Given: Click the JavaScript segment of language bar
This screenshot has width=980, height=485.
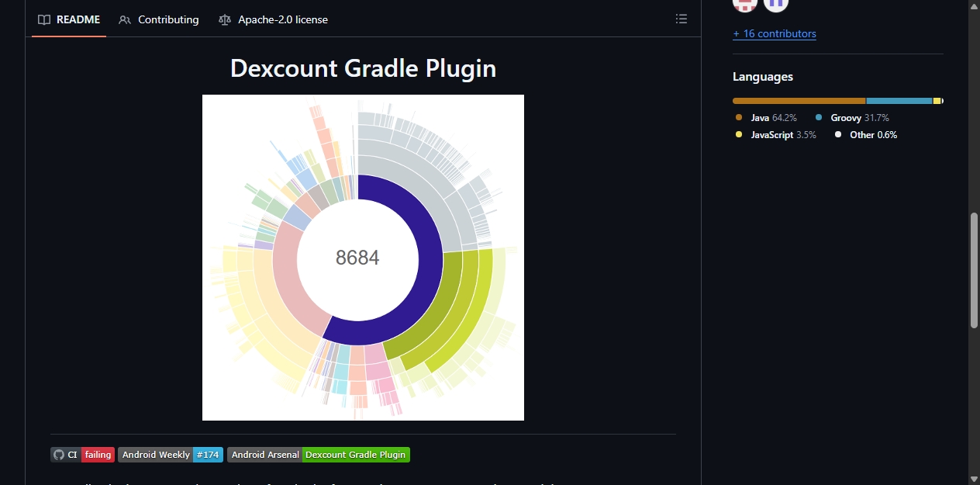Looking at the screenshot, I should point(937,101).
